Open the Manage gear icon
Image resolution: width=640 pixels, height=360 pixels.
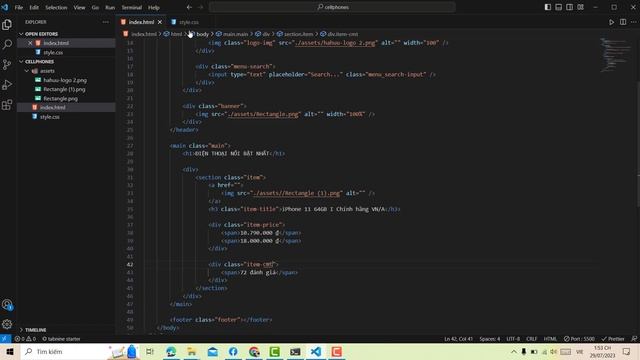7,324
